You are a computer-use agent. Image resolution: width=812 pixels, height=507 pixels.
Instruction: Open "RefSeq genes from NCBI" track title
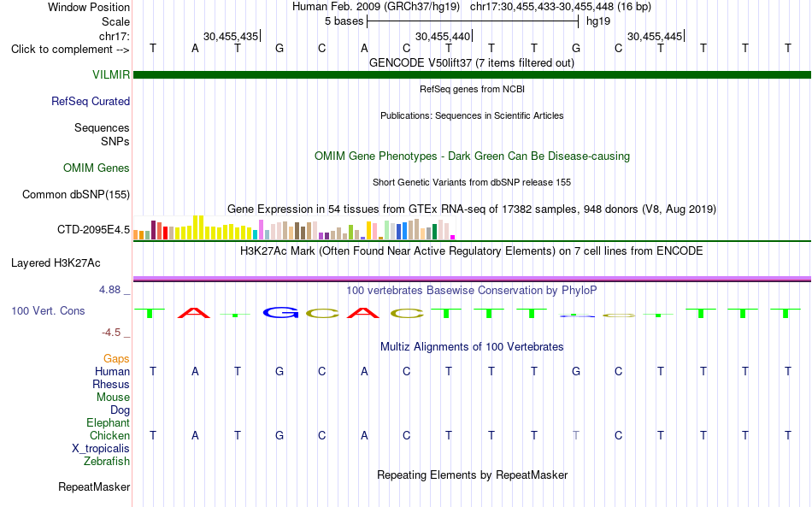(x=472, y=89)
